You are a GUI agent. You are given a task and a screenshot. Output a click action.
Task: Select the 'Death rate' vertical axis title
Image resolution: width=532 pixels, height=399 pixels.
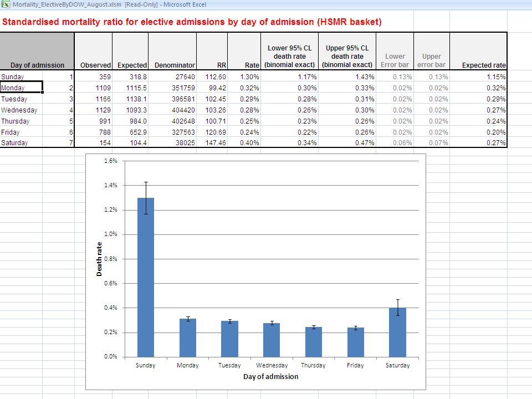(99, 259)
